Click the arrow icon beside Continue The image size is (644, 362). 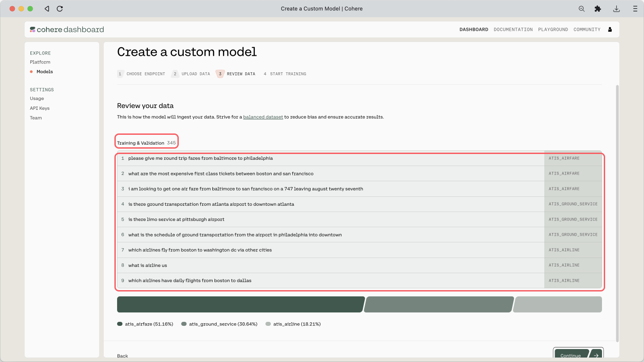pos(596,355)
